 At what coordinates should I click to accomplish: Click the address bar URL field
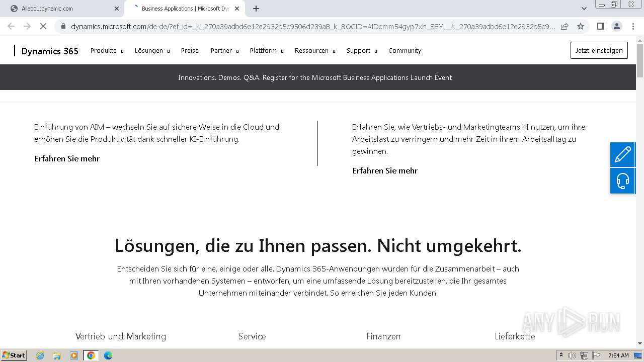coord(312,26)
